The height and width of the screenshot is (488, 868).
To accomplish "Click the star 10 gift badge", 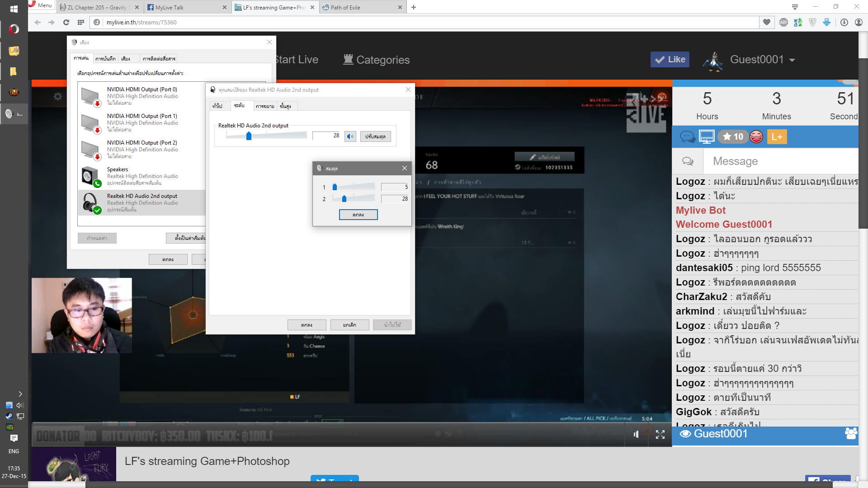I will click(733, 136).
